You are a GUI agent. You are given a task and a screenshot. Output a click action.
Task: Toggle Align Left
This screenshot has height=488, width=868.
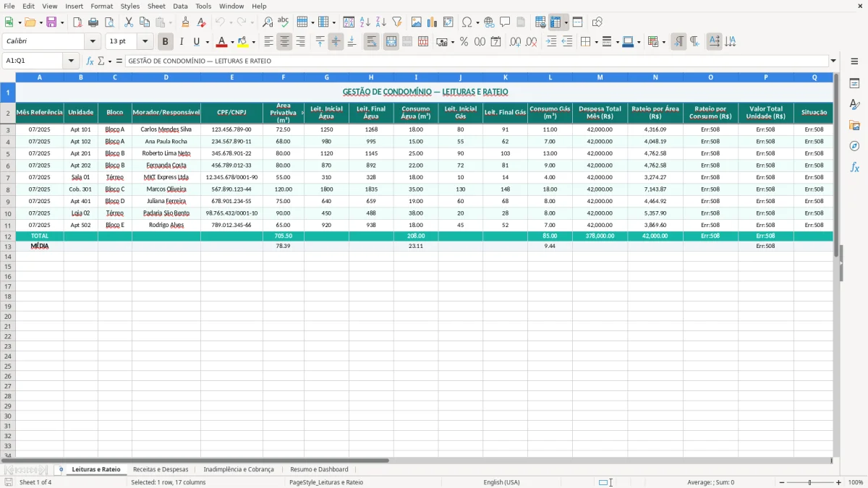(269, 42)
